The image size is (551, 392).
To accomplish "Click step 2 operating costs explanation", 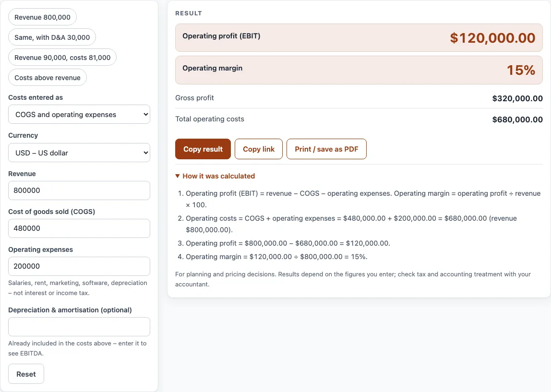I will tap(351, 224).
